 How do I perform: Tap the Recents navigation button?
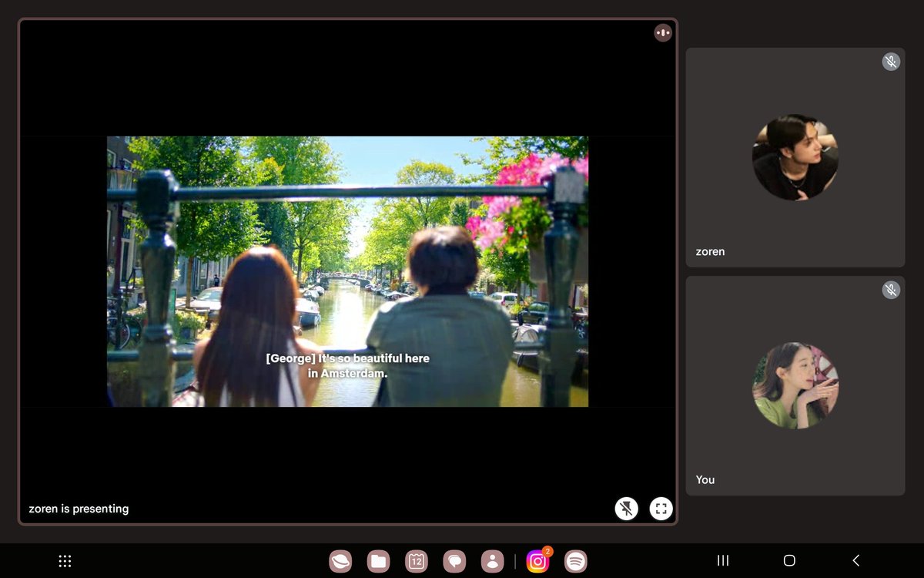[x=722, y=560]
